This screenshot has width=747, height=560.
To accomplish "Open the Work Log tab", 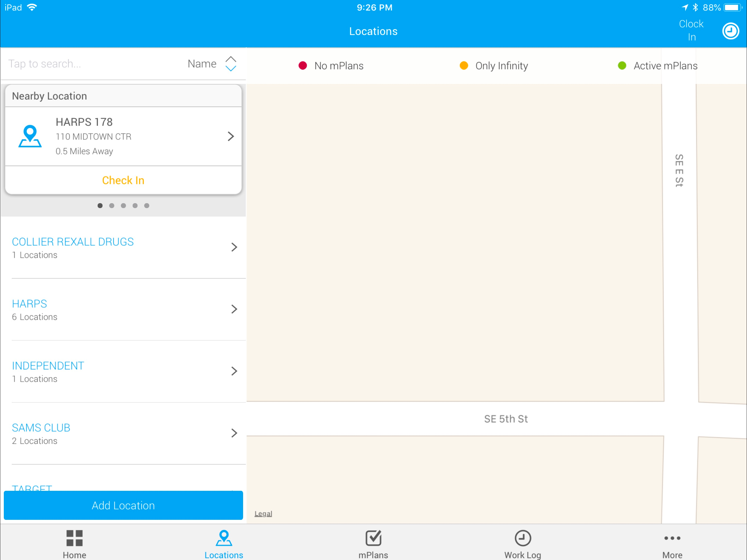I will [x=523, y=544].
